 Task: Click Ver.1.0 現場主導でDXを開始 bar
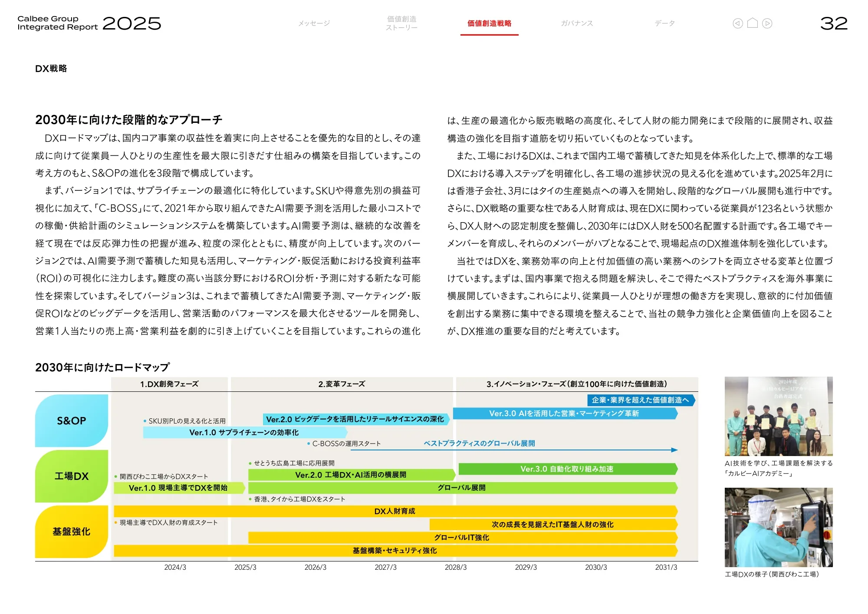(x=179, y=488)
